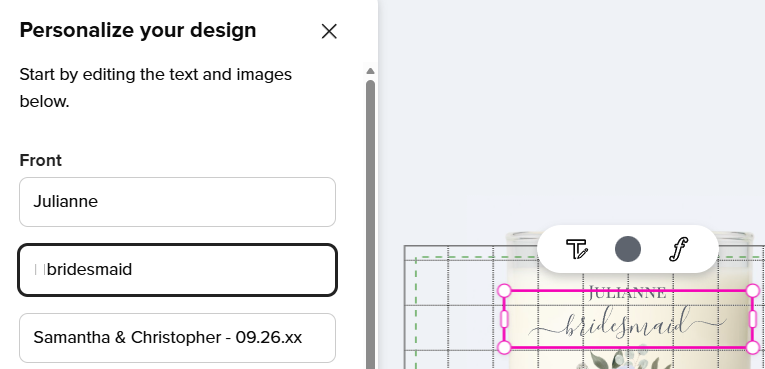Open the edit text tool icon
Screen dimensions: 765x369
click(x=577, y=249)
